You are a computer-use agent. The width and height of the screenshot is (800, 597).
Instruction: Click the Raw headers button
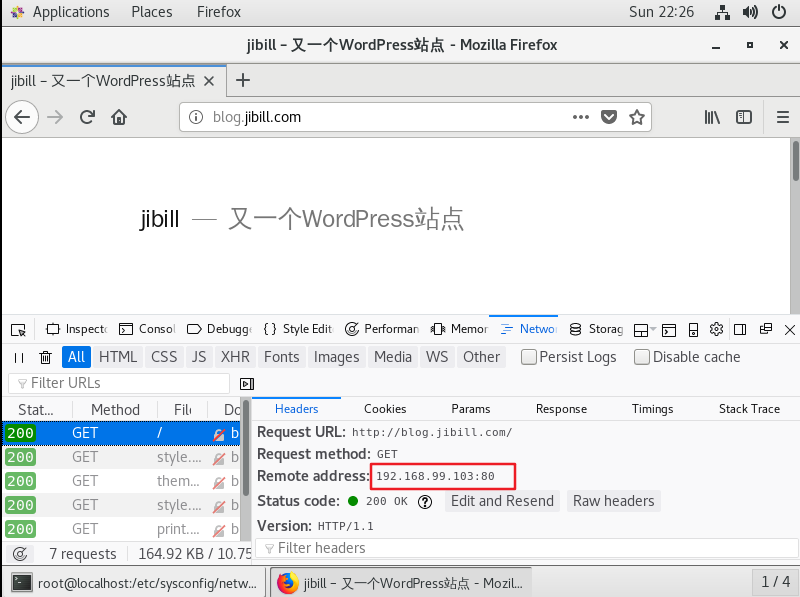coord(614,502)
